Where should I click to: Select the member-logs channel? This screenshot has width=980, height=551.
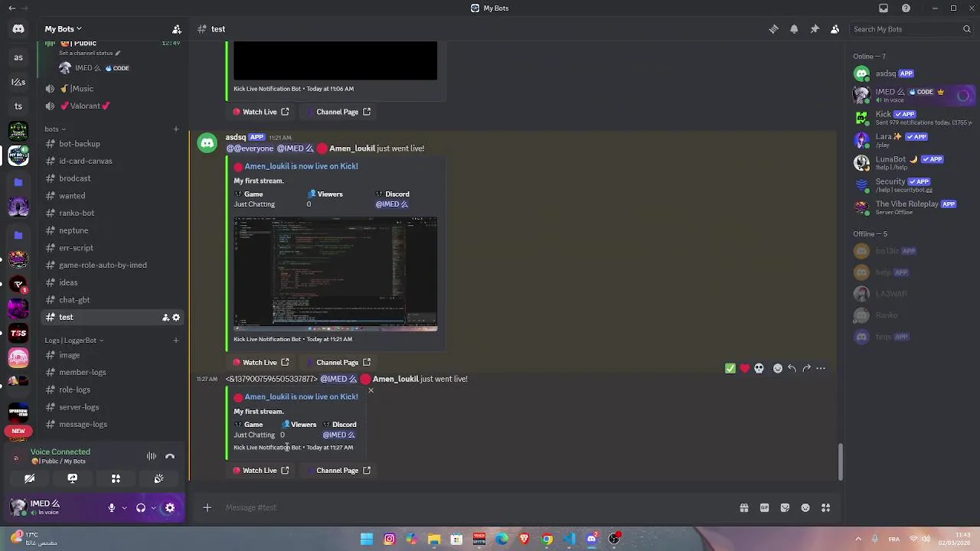(x=113, y=372)
